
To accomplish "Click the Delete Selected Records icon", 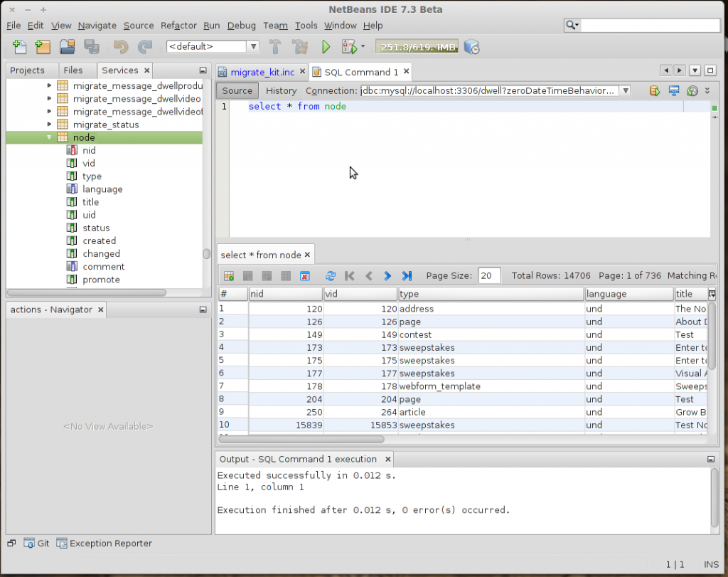I will click(x=248, y=276).
